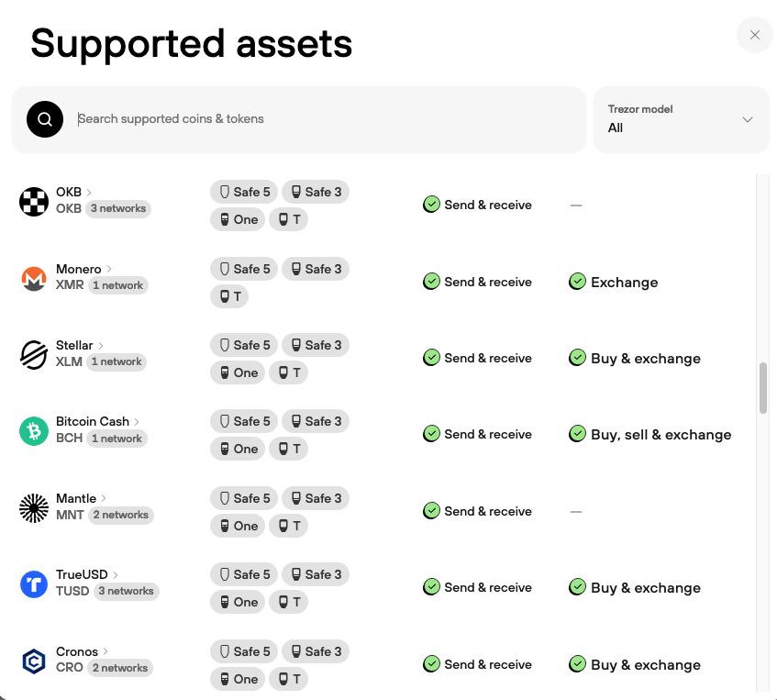Click Send & receive checkmark for Bitcoin Cash

tap(431, 434)
